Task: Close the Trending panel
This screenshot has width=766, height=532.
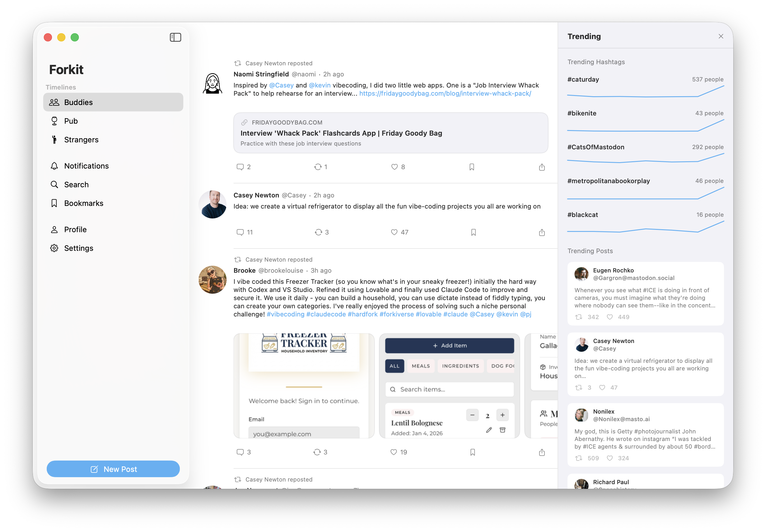Action: 721,36
